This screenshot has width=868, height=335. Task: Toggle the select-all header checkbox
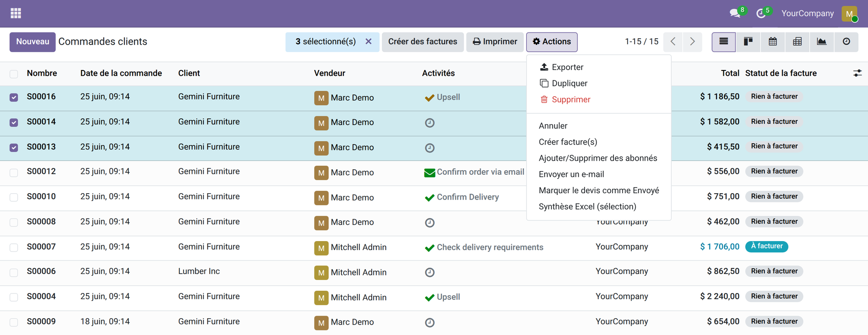[x=14, y=74]
